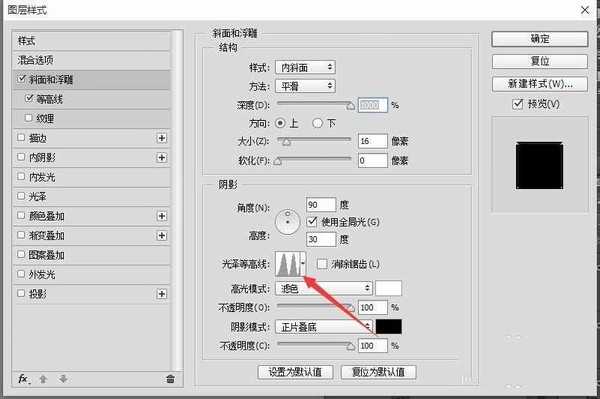Click the 确定 button
The width and height of the screenshot is (600, 399).
(540, 39)
